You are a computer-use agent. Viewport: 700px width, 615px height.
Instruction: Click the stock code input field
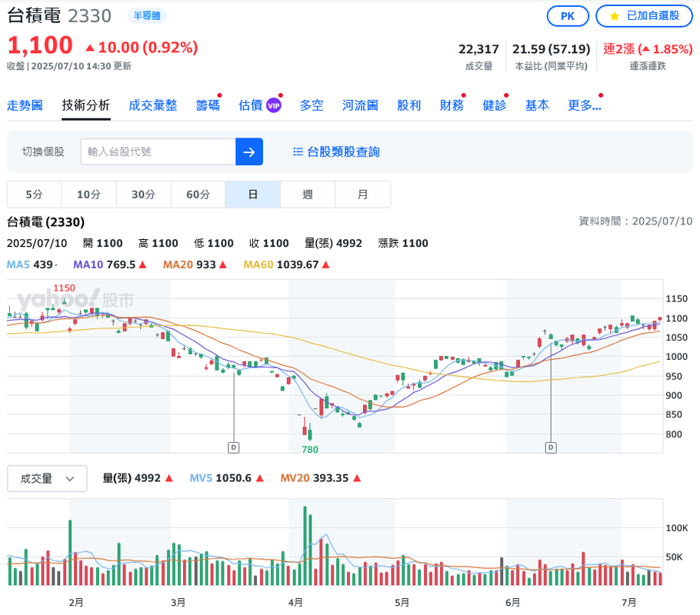coord(158,151)
